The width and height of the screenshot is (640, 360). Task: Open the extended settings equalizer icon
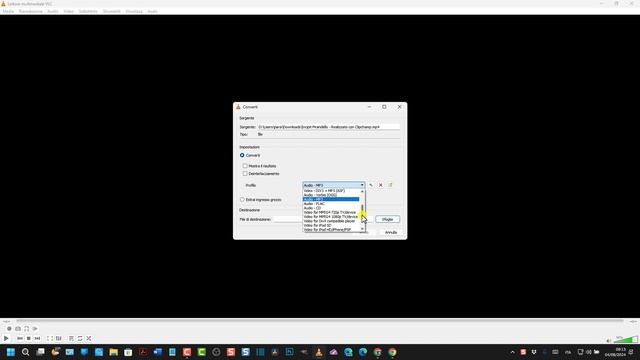(x=58, y=338)
